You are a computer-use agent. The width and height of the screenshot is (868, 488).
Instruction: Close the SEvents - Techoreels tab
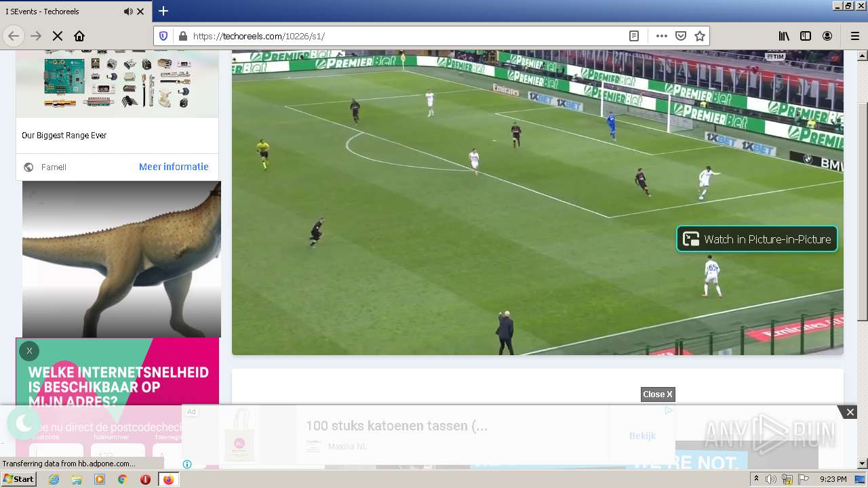click(x=140, y=12)
